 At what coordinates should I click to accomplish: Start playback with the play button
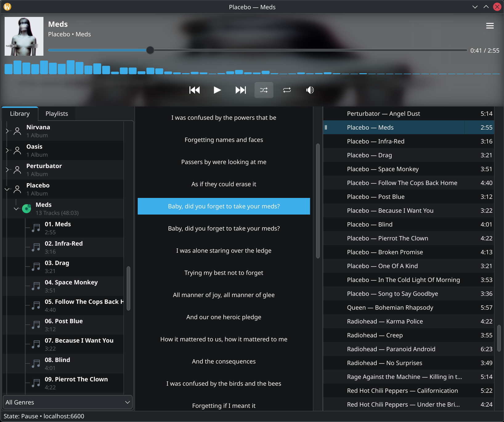(217, 90)
